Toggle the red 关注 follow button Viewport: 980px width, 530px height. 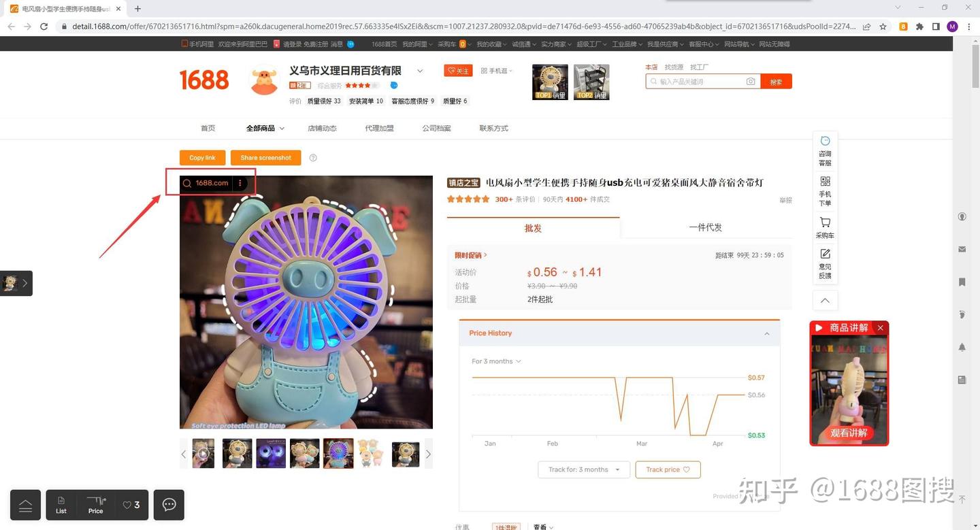point(457,70)
